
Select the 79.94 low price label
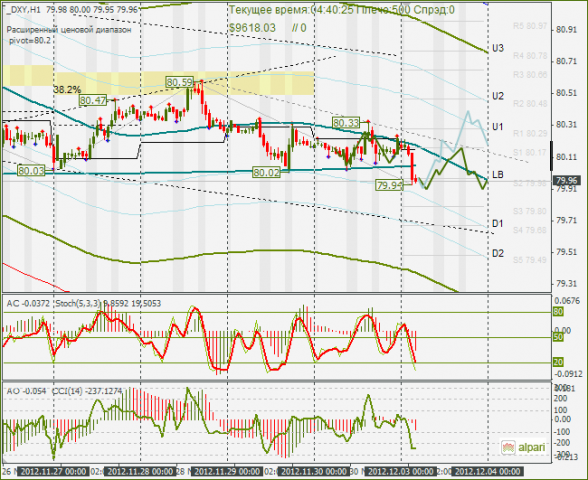click(x=390, y=185)
